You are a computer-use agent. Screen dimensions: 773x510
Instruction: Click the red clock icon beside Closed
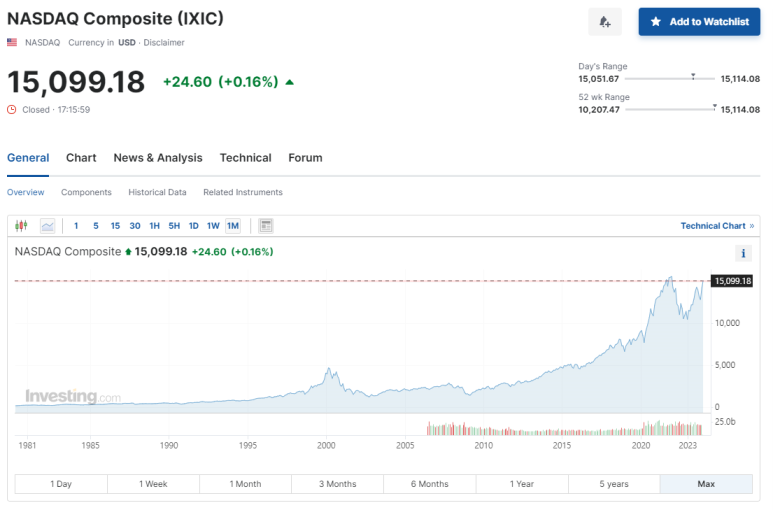(12, 109)
